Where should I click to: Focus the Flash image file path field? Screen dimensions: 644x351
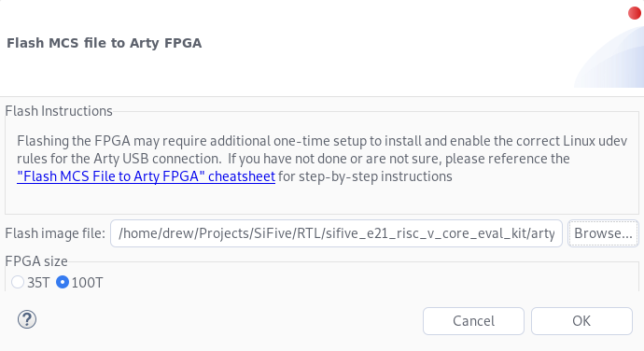click(336, 233)
